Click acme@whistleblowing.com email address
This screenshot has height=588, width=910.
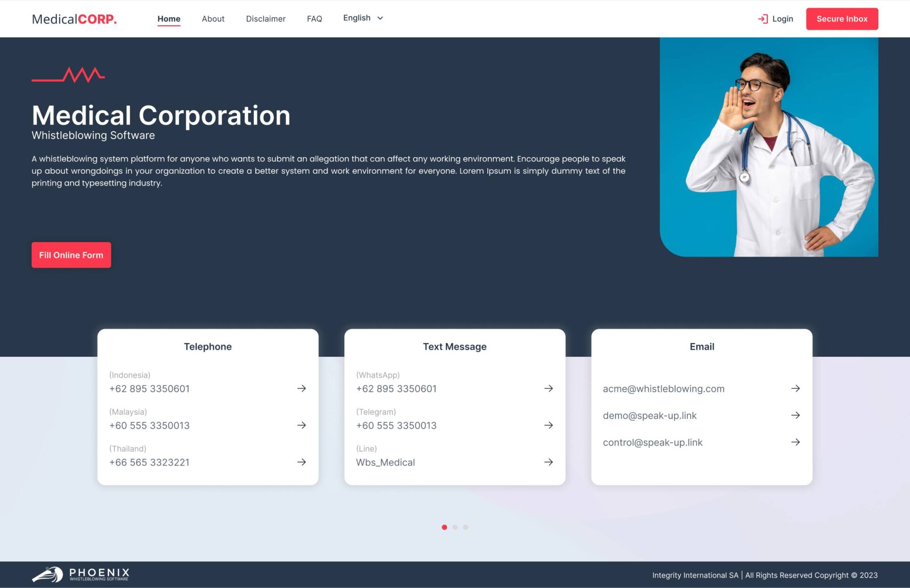[x=664, y=389]
